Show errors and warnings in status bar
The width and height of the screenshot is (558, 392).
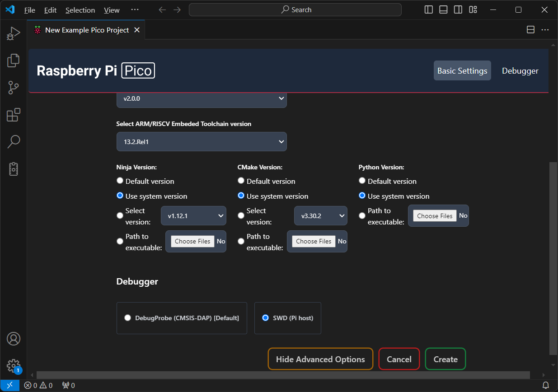38,385
